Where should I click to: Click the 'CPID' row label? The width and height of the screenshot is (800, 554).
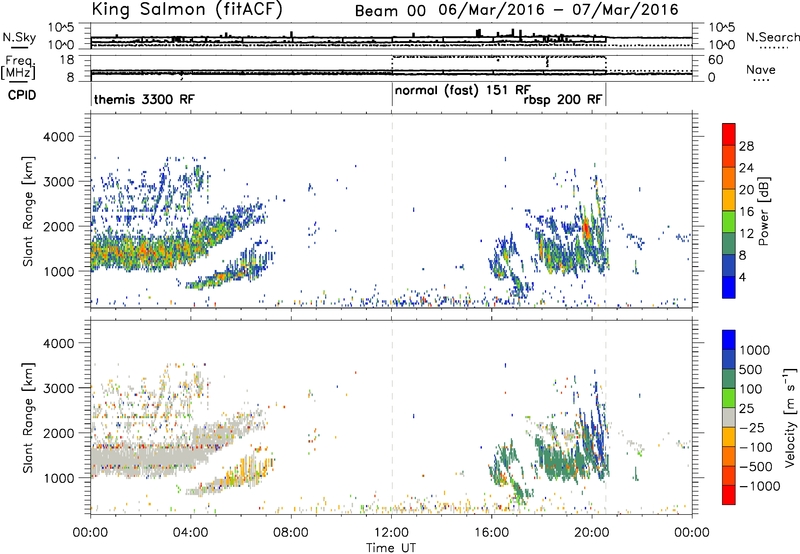22,95
